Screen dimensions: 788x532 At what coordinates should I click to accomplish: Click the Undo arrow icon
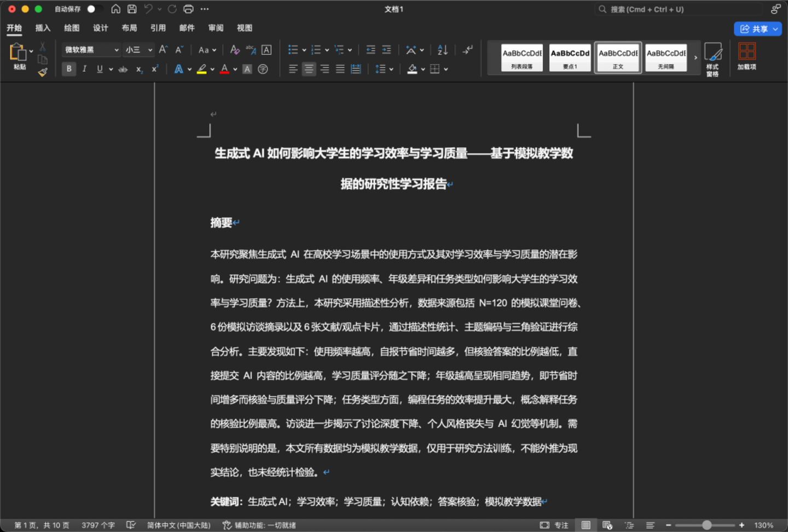pyautogui.click(x=148, y=9)
